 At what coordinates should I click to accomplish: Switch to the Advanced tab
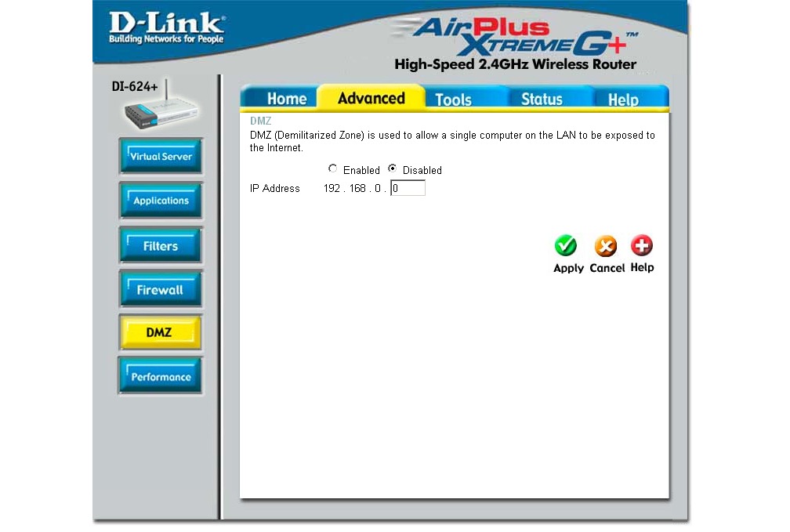[x=371, y=98]
